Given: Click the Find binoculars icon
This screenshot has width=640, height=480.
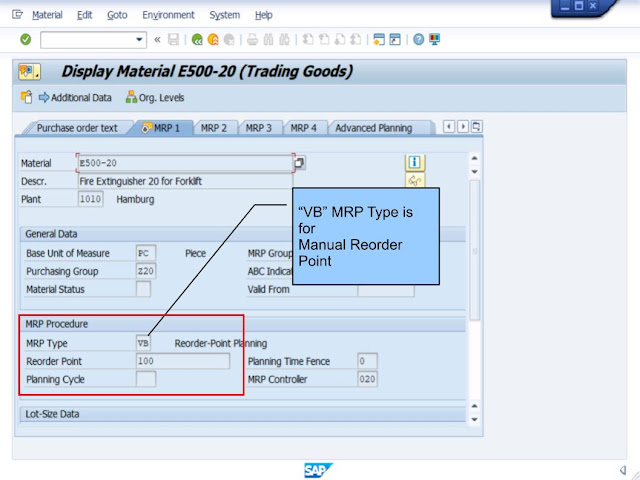Looking at the screenshot, I should 268,40.
